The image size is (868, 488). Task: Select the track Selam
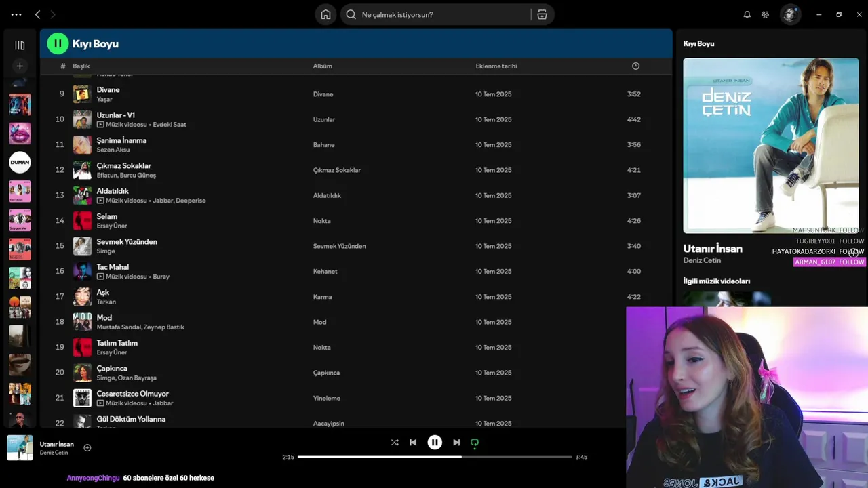[x=106, y=216]
